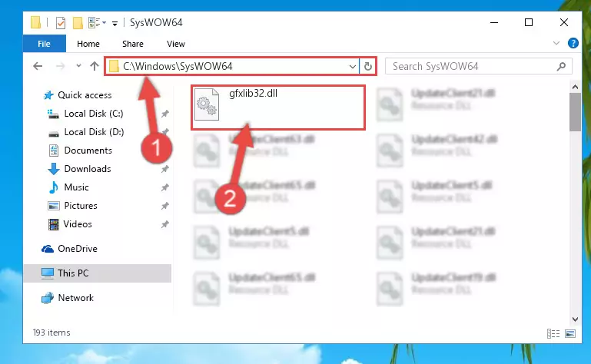Viewport: 591px width, 364px height.
Task: Open the recent locations dropdown arrow
Action: [78, 66]
